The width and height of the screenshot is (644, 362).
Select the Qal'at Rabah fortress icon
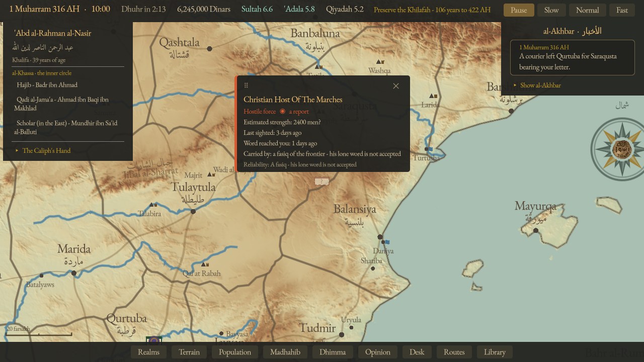click(x=205, y=264)
